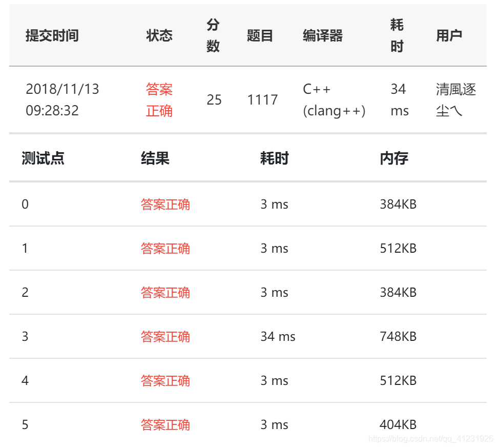The image size is (498, 448).
Task: Click the 内存 column header
Action: point(394,158)
